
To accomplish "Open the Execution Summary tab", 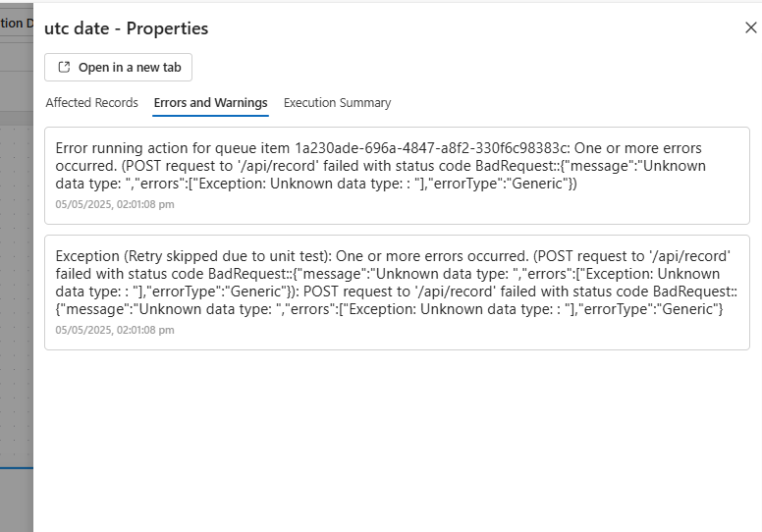I will [x=337, y=103].
